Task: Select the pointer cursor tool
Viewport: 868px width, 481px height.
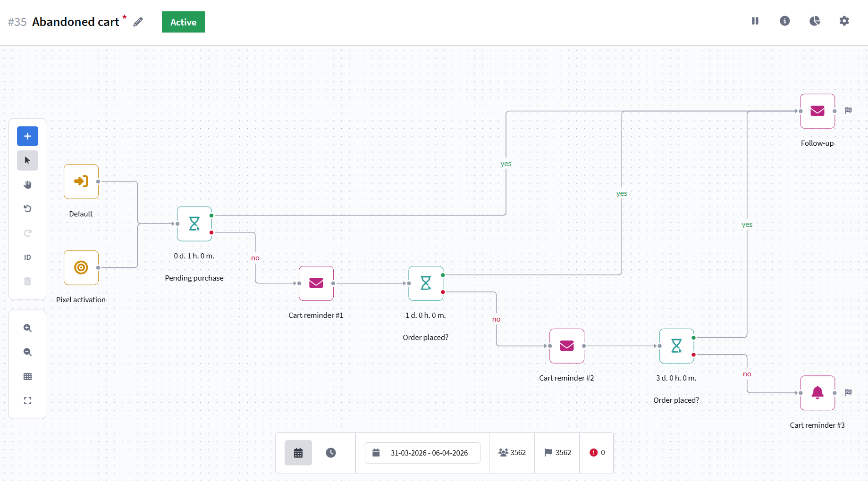Action: [27, 160]
